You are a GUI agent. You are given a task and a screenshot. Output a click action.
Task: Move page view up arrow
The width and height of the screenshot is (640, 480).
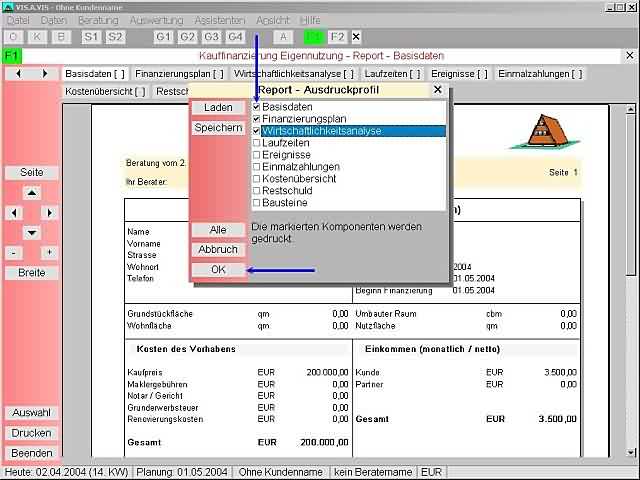coord(32,193)
